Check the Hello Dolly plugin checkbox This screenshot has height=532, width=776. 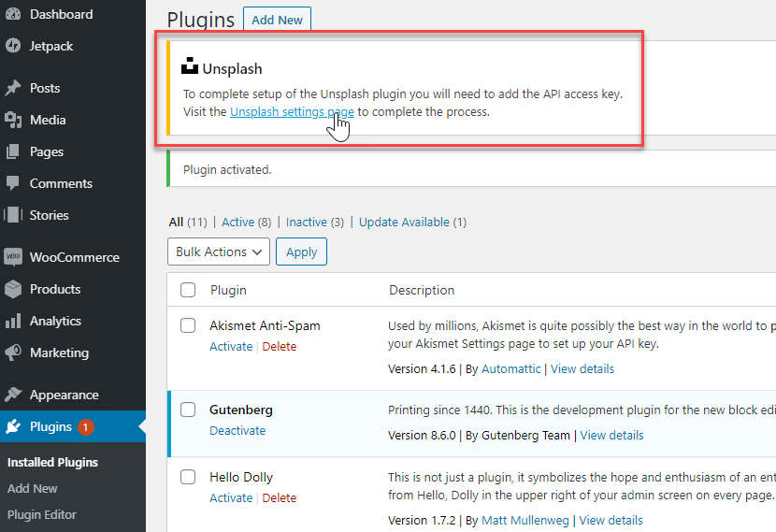pos(188,477)
